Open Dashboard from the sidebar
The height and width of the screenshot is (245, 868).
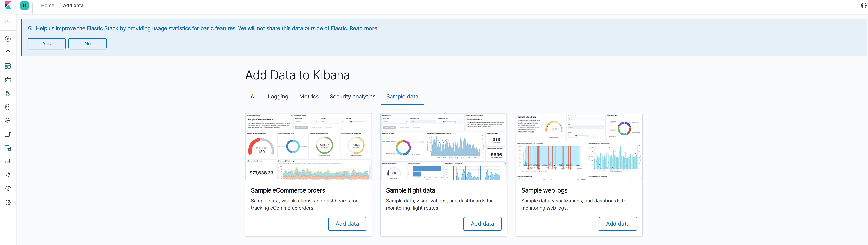(x=8, y=66)
